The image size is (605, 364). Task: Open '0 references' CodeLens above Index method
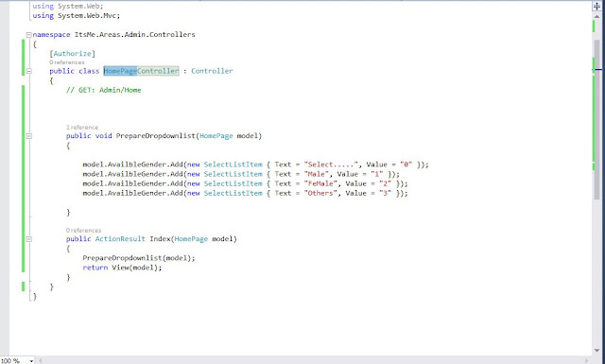coord(83,231)
